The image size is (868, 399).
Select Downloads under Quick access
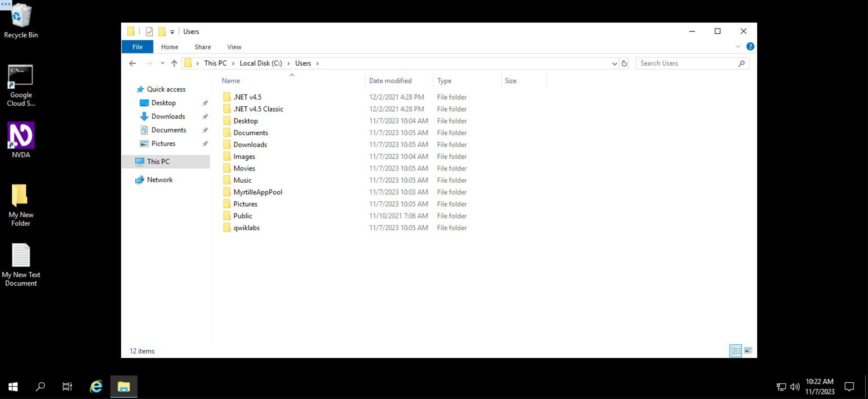[x=168, y=117]
